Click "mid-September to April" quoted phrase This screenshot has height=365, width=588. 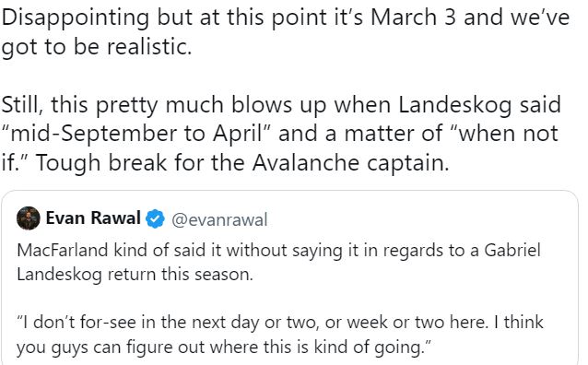[x=136, y=134]
